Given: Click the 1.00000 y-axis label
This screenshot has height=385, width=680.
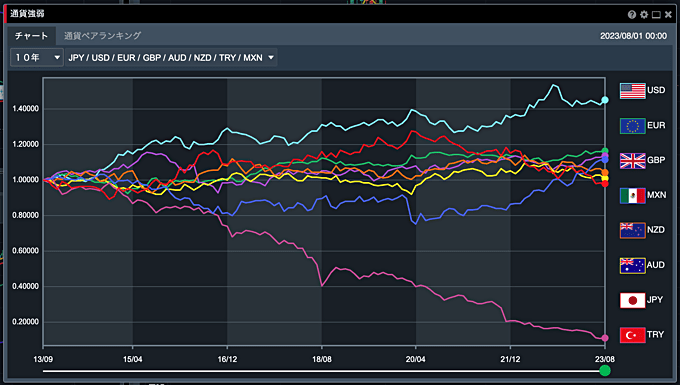Looking at the screenshot, I should tap(26, 180).
